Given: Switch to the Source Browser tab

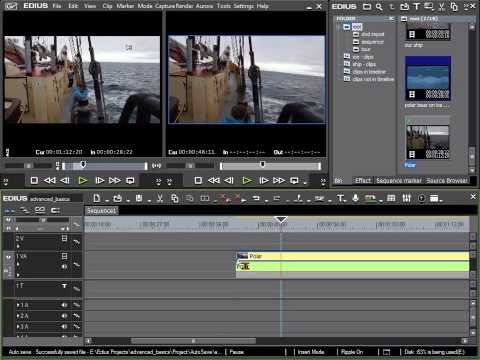Looking at the screenshot, I should pyautogui.click(x=447, y=180).
